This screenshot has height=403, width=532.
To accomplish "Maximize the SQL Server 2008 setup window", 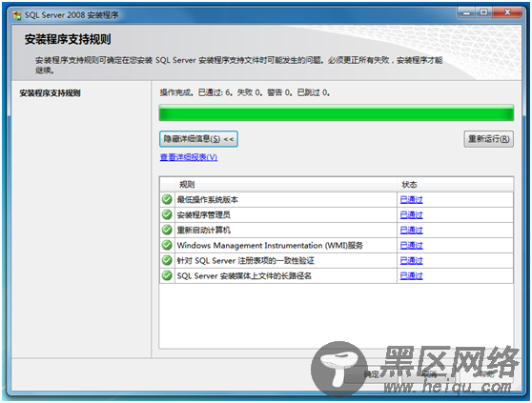I will click(x=483, y=13).
